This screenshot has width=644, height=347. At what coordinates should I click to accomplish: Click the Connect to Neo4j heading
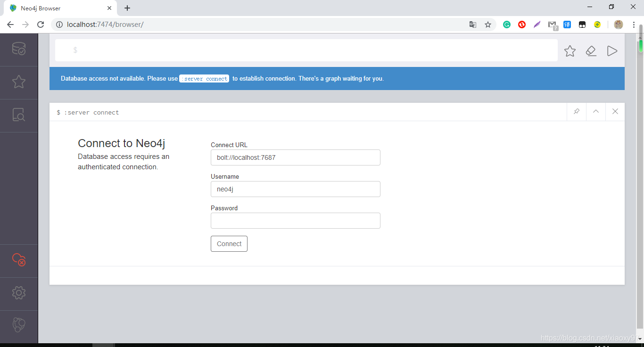pos(122,143)
